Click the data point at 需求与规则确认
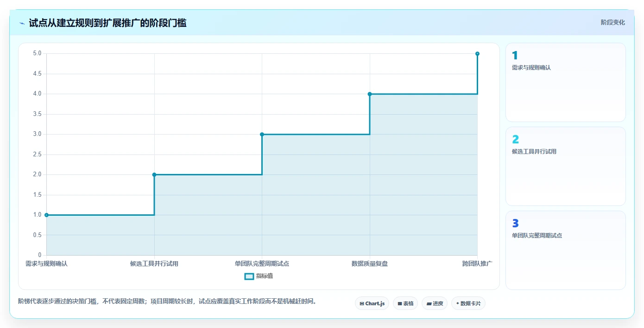Screen dimensions: 644x328 46,215
